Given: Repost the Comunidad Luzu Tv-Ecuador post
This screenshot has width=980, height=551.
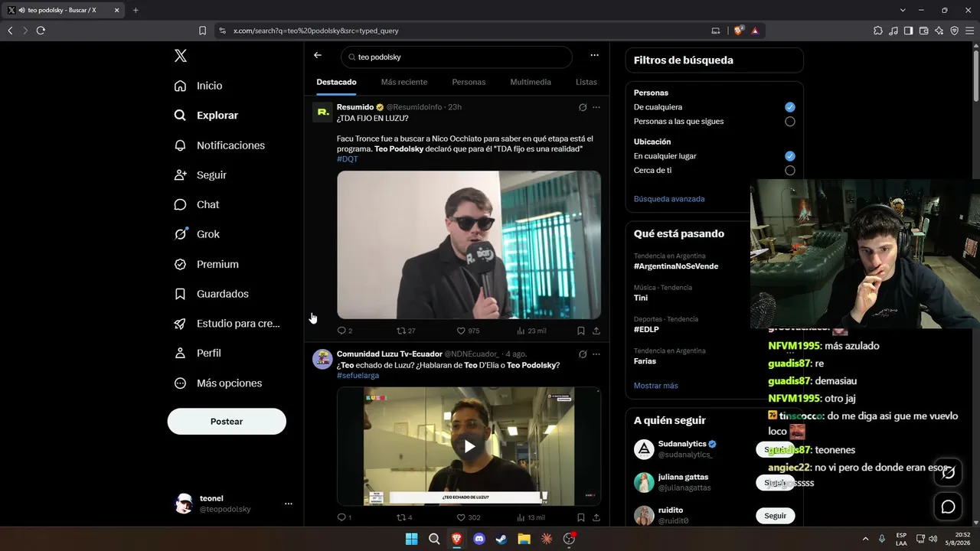Looking at the screenshot, I should pos(404,517).
